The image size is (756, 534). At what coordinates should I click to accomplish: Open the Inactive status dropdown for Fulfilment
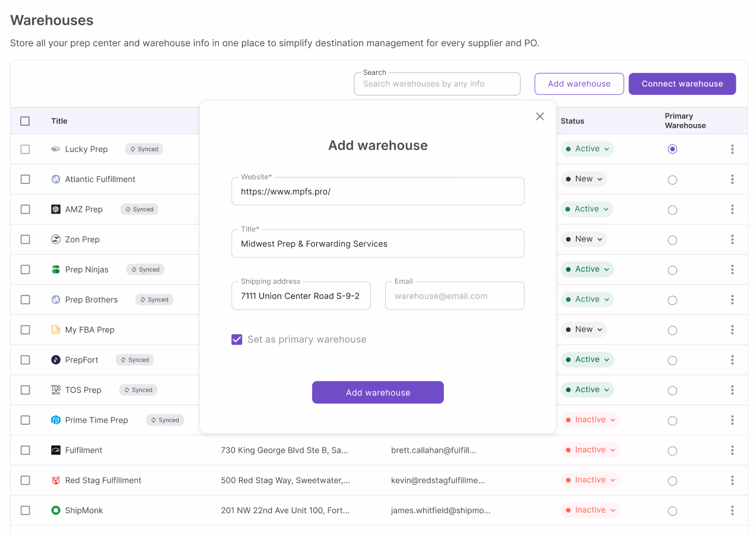(x=590, y=450)
